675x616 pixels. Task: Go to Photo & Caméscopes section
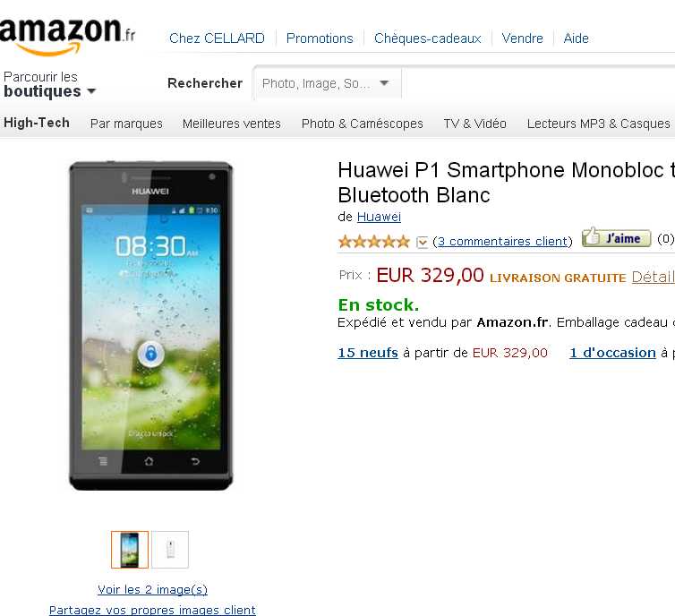click(x=362, y=124)
